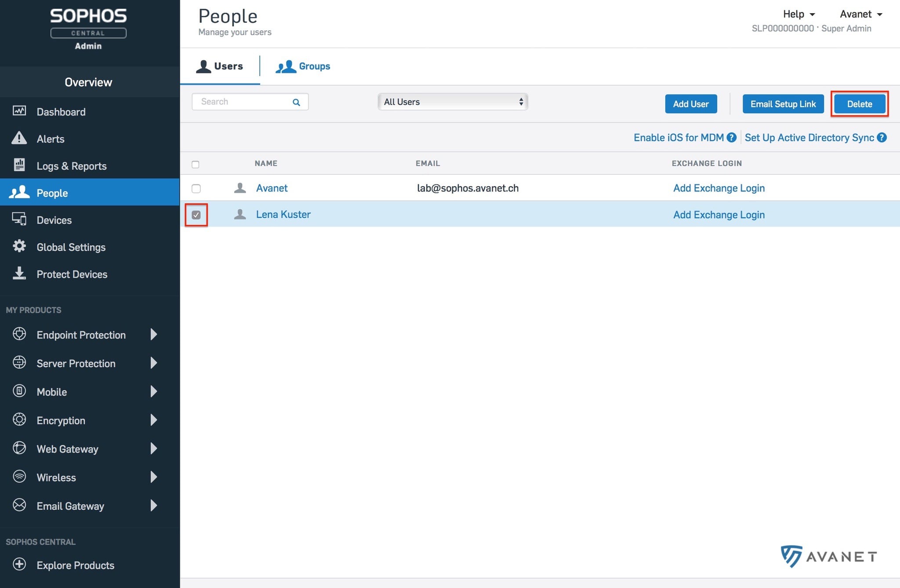Image resolution: width=900 pixels, height=588 pixels.
Task: Open the Avanet account dropdown
Action: 861,14
